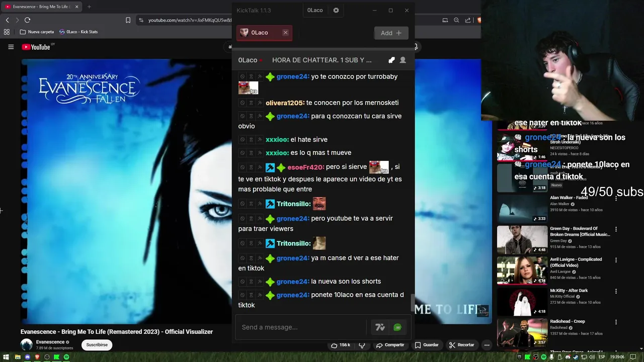Image resolution: width=644 pixels, height=362 pixels.
Task: Dislike the Evanescence video
Action: click(x=361, y=345)
